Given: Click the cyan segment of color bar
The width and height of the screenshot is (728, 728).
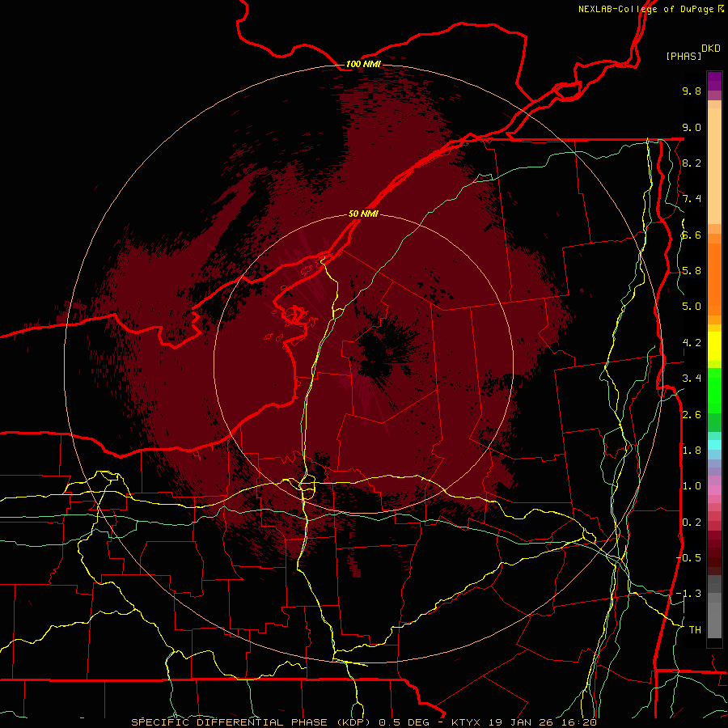Looking at the screenshot, I should coord(714,445).
